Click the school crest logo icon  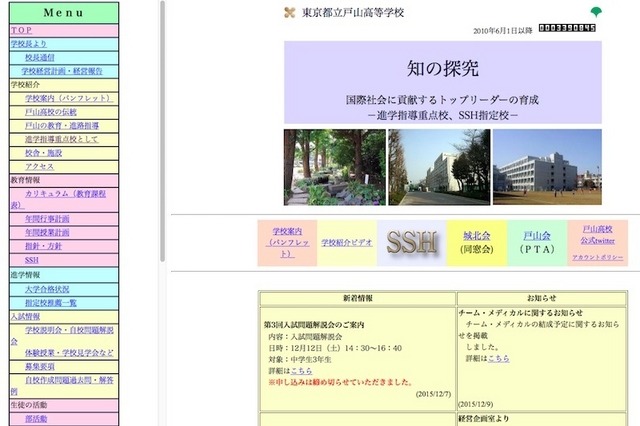[x=289, y=13]
